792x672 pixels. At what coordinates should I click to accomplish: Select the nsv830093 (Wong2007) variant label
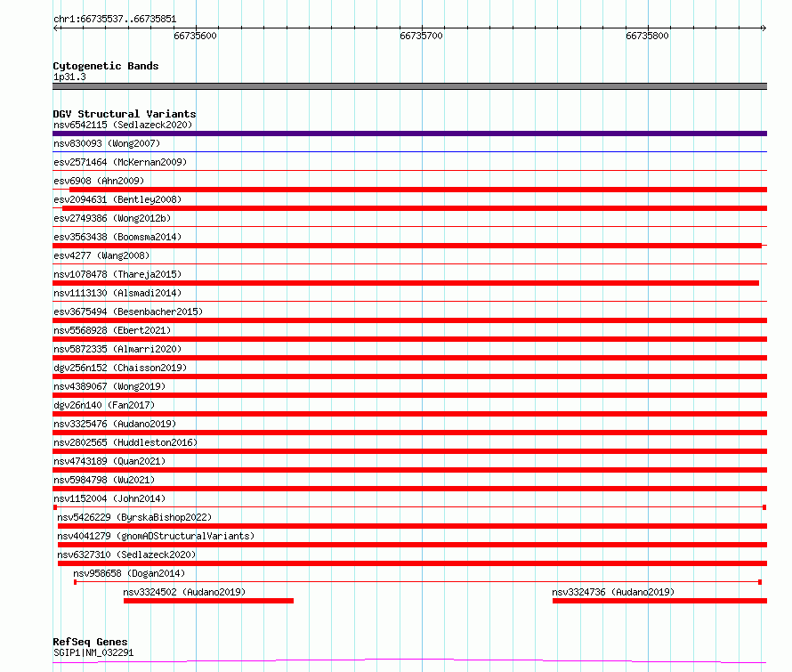(x=107, y=143)
